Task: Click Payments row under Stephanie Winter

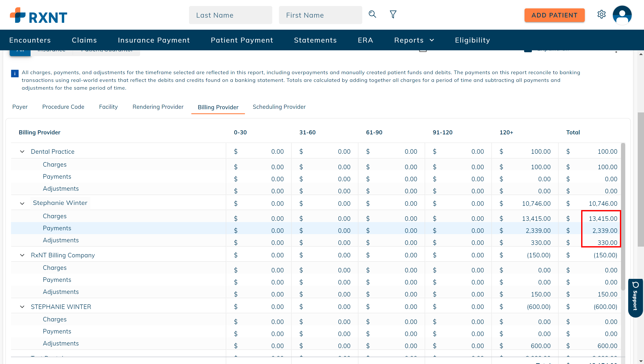Action: [x=316, y=228]
